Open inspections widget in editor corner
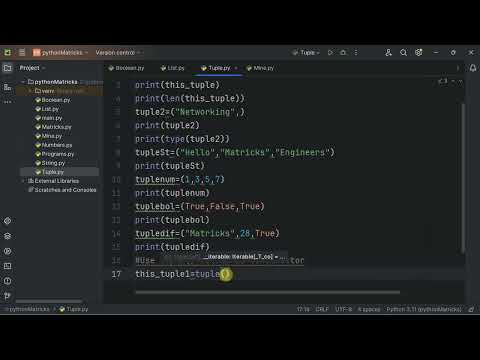 coord(443,81)
